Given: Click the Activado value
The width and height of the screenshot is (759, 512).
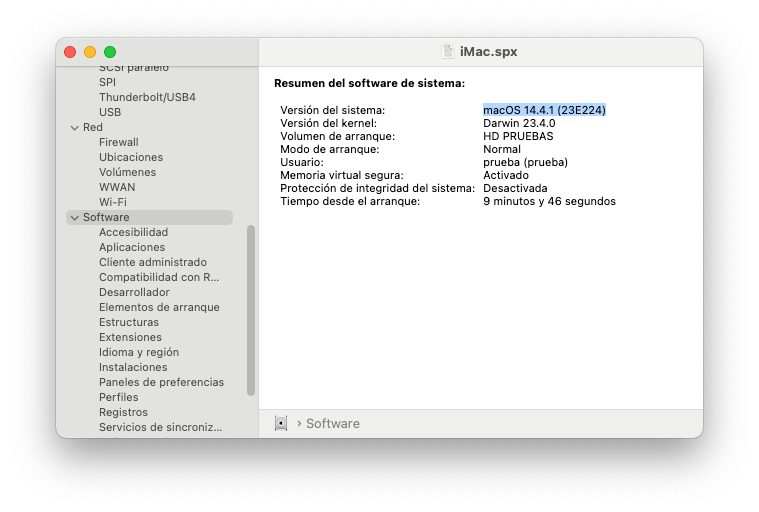Looking at the screenshot, I should (505, 176).
